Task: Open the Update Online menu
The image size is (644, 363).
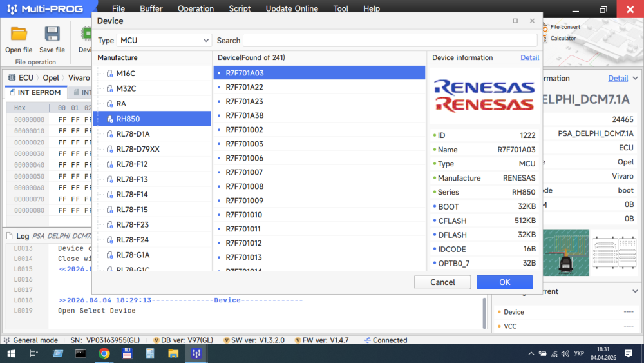Action: tap(292, 8)
